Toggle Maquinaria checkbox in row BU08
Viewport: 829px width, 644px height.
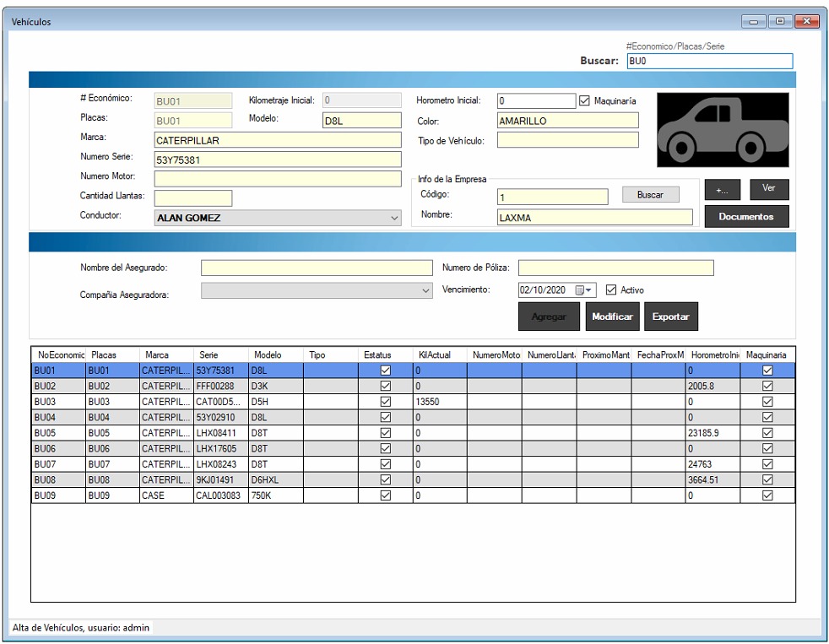(767, 479)
